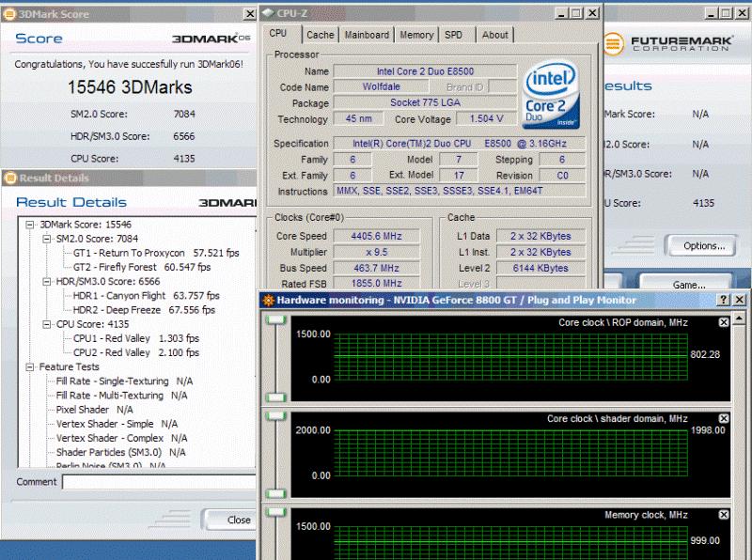The image size is (752, 560).
Task: Select GT2 - Firefly Forest row
Action: [x=142, y=267]
